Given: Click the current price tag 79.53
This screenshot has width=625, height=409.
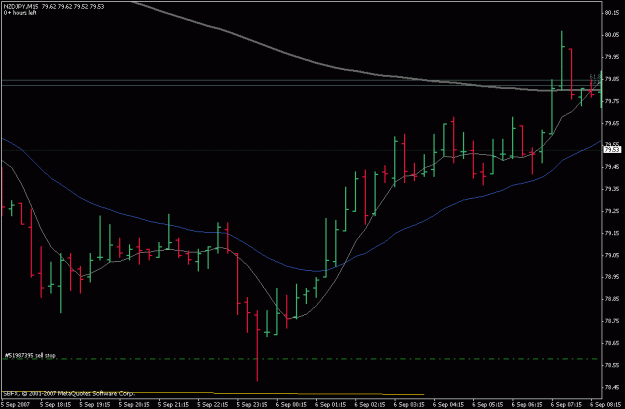Looking at the screenshot, I should pos(612,150).
